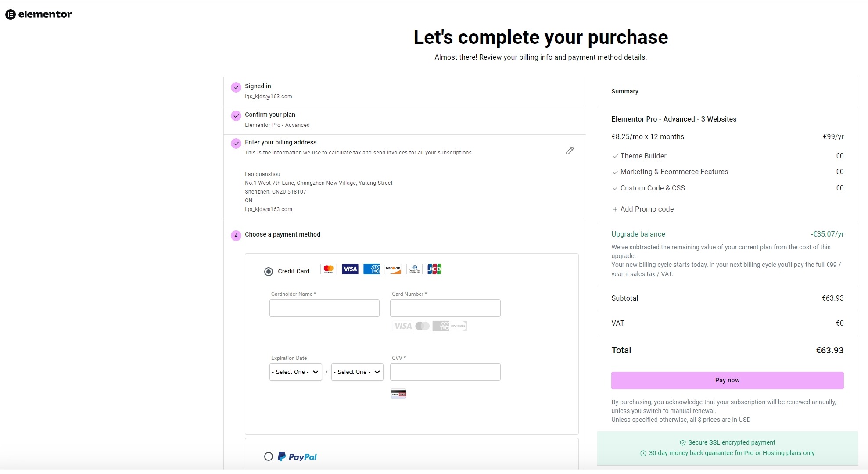Click the Upgrade balance label
This screenshot has width=868, height=474.
(x=638, y=234)
